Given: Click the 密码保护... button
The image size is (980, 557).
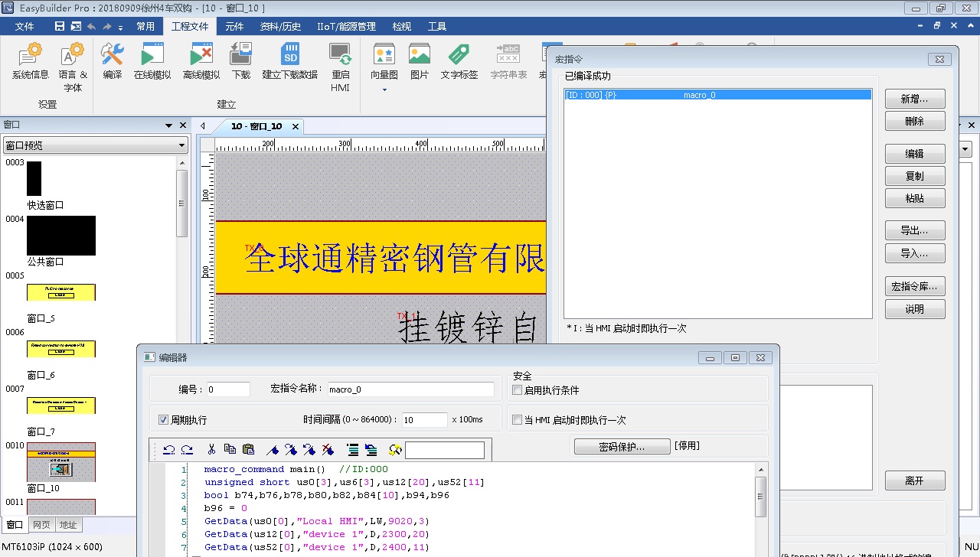Looking at the screenshot, I should coord(622,447).
